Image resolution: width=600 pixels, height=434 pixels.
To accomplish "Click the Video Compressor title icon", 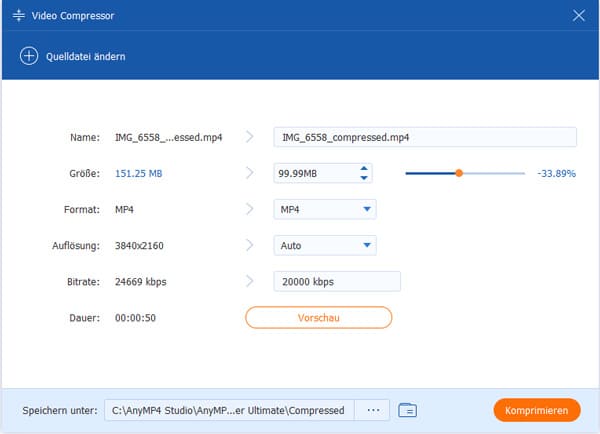I will 18,16.
